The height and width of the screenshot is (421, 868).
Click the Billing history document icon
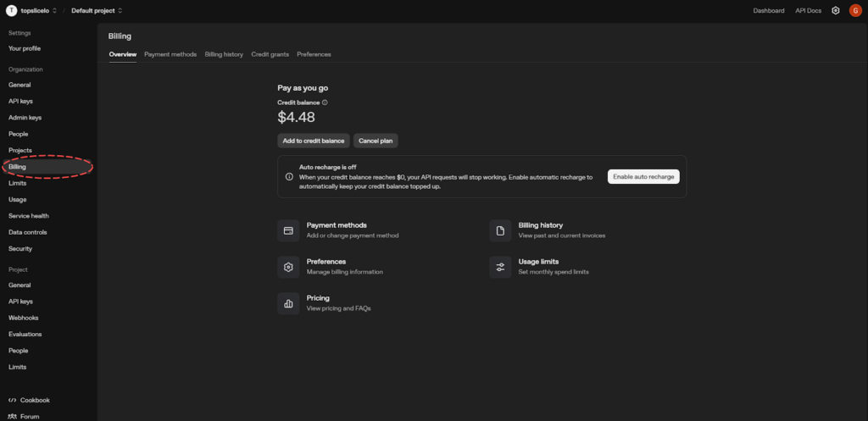[x=500, y=230]
